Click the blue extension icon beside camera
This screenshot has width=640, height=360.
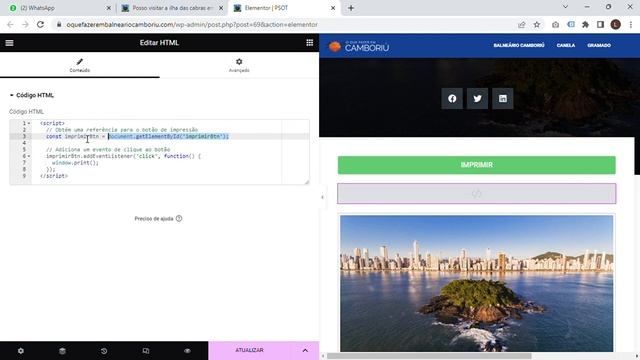[x=571, y=24]
